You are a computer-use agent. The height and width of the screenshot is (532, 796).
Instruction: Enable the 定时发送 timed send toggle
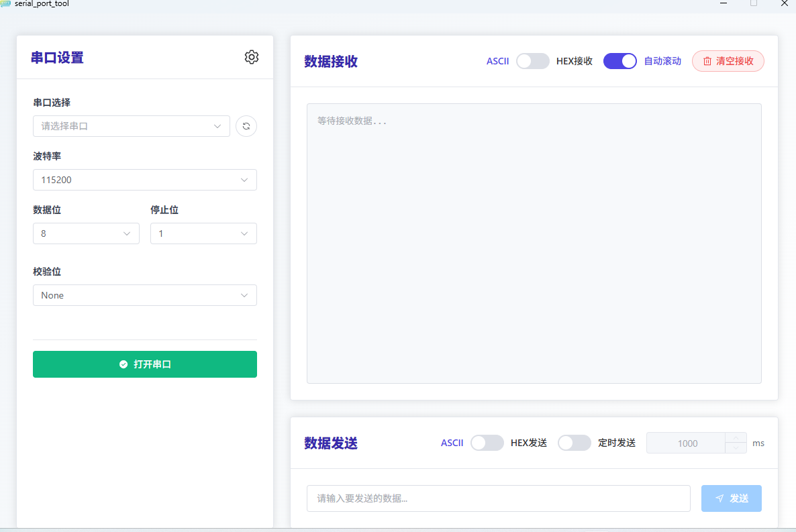point(575,443)
